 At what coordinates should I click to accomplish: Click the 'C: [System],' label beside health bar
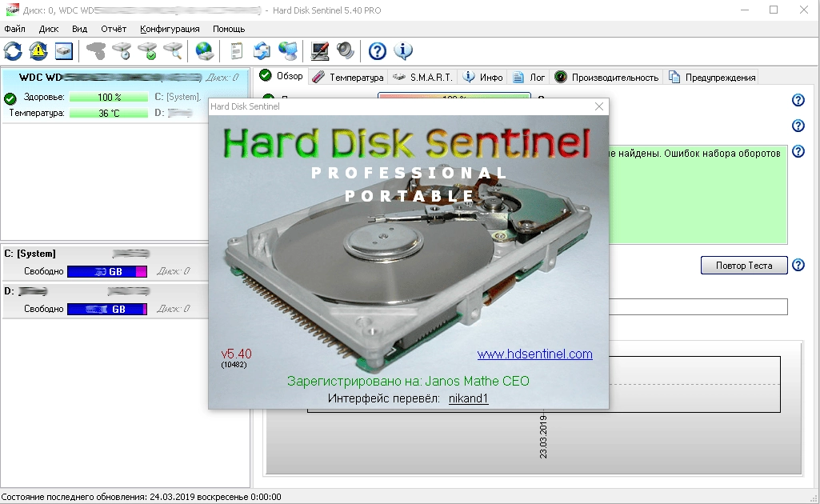tap(178, 98)
